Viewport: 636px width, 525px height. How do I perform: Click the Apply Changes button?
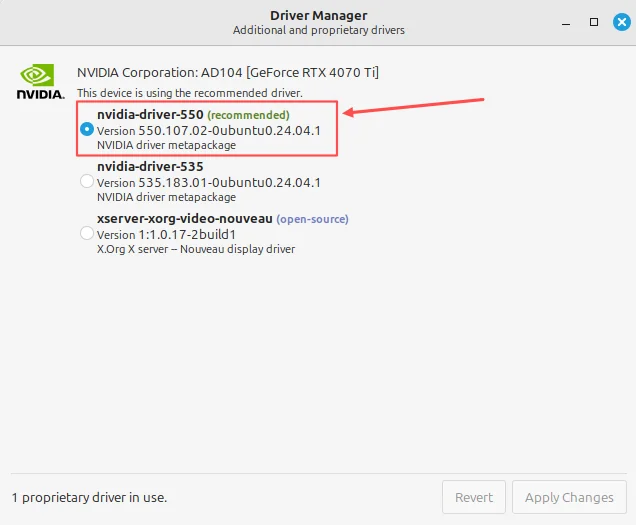(569, 497)
